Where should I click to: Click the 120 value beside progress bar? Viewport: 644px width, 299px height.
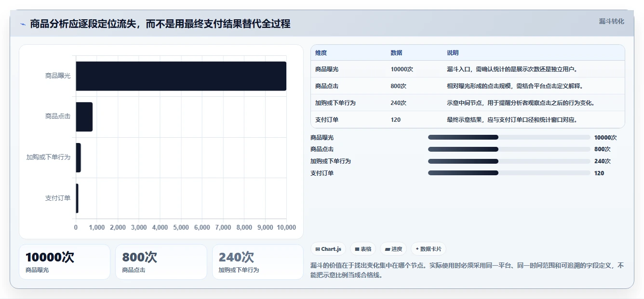[x=599, y=173]
